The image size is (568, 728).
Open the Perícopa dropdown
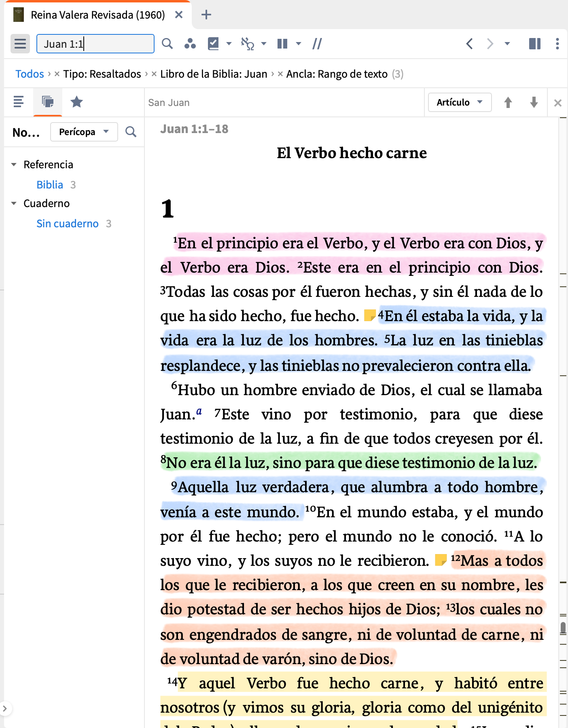point(84,132)
